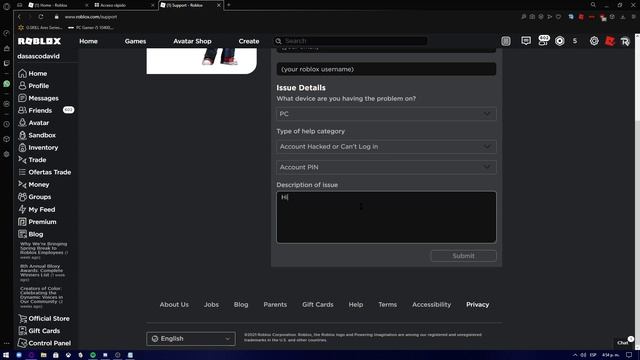
Task: Click the Robux balance value 5
Action: point(575,41)
